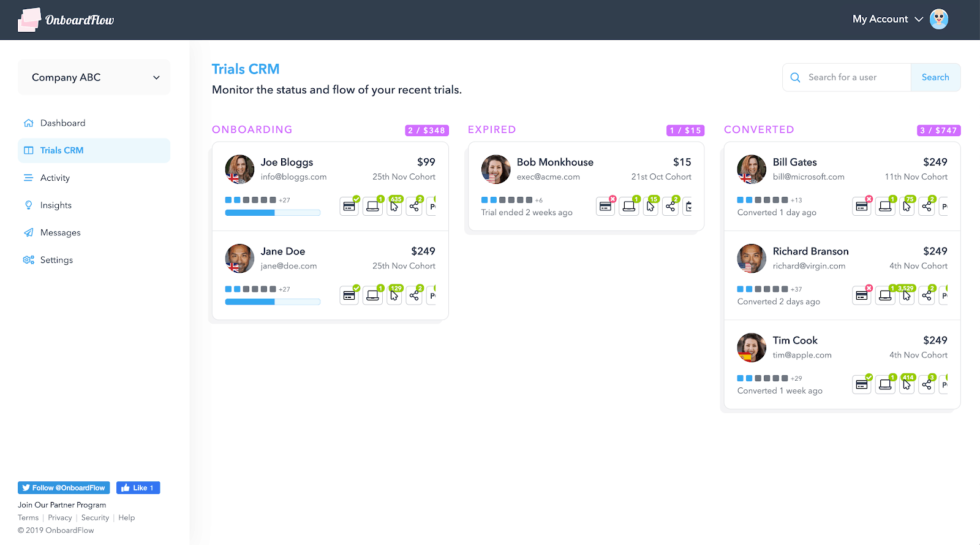Click Bob Monkhouse's credit card icon
This screenshot has height=545, width=980.
(605, 206)
